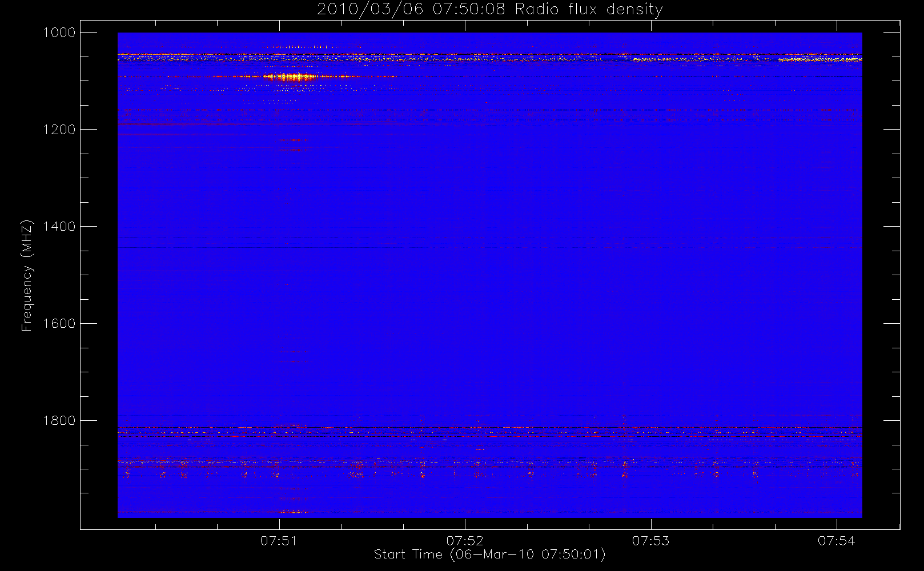This screenshot has height=571, width=924.
Task: Click the 1800 frequency tick label
Action: tap(59, 421)
